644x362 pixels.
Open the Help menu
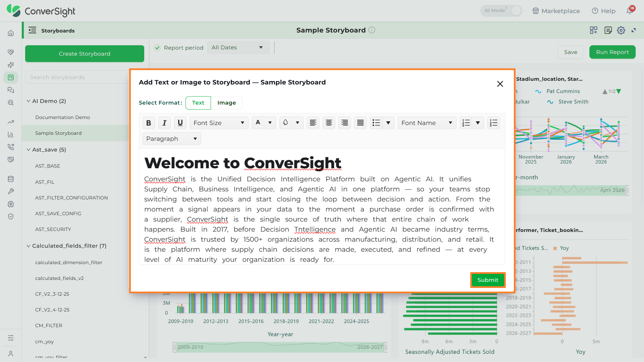pos(604,11)
